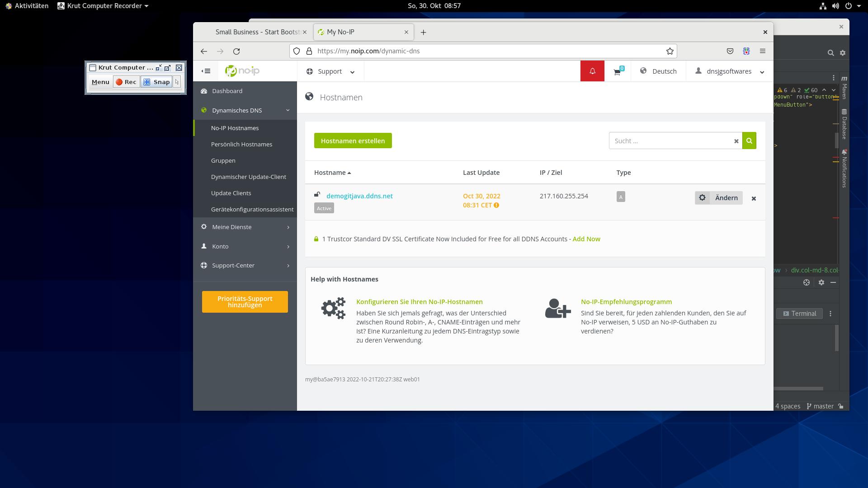Open the shopping cart icon

(617, 71)
